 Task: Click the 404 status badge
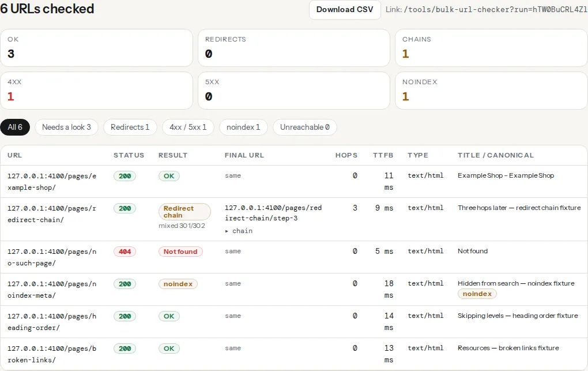(125, 252)
